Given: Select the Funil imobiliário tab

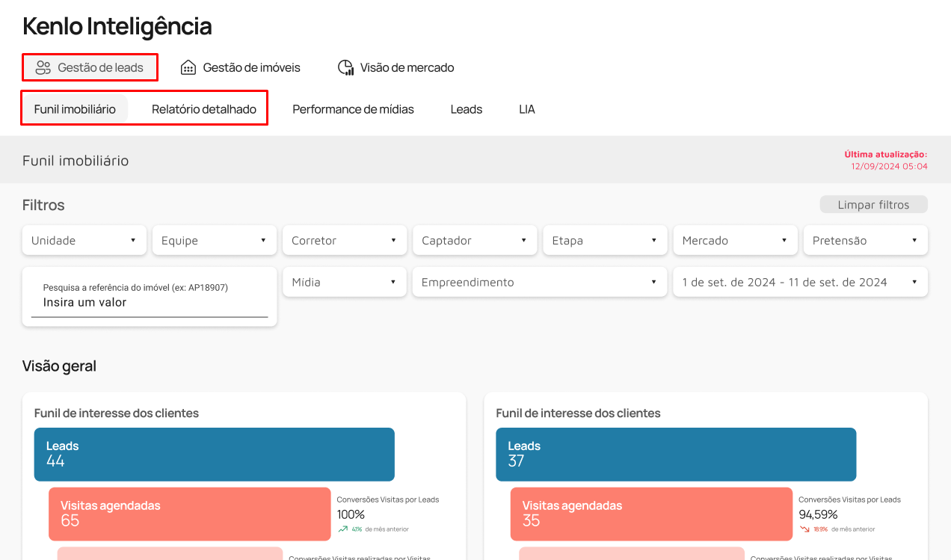Looking at the screenshot, I should [75, 109].
